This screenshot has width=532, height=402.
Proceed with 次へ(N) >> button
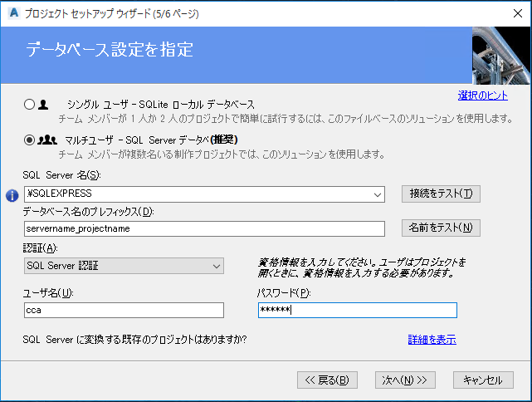tap(405, 380)
